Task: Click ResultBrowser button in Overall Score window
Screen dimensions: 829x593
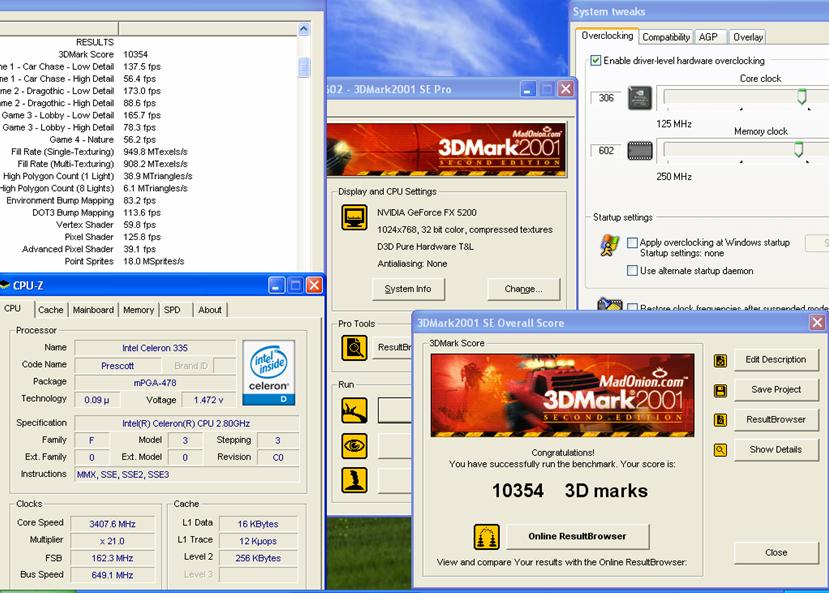Action: 776,420
